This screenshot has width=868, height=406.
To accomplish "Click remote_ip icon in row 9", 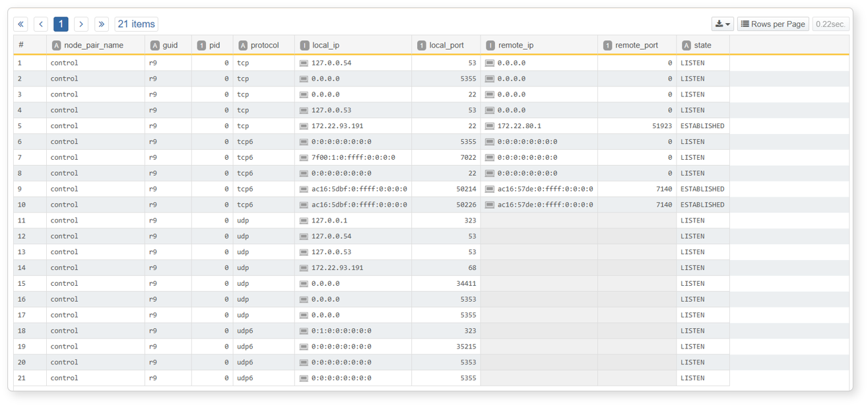I will click(x=490, y=189).
